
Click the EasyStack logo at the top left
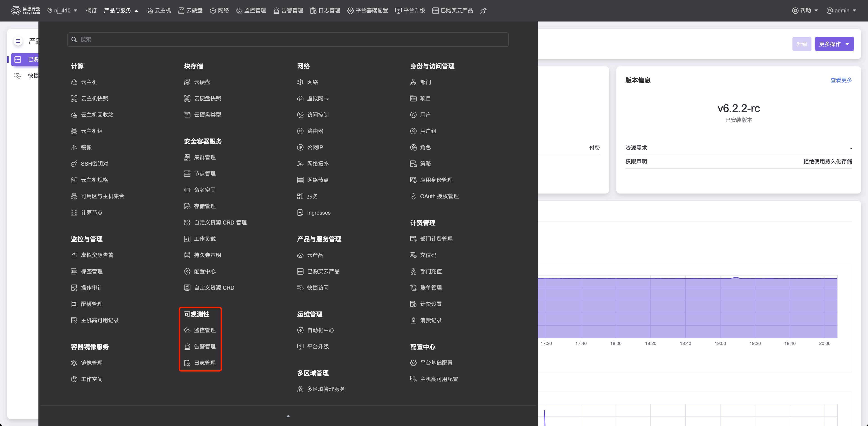click(25, 10)
